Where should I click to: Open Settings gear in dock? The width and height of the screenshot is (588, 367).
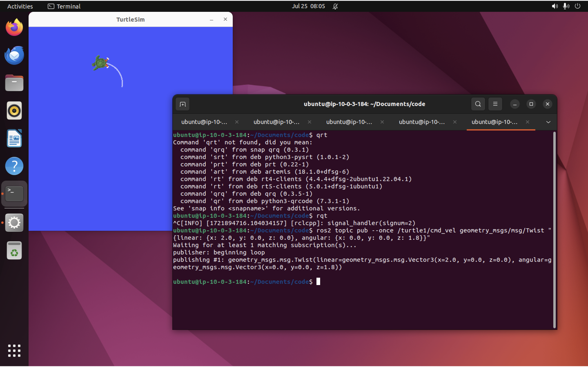(14, 223)
